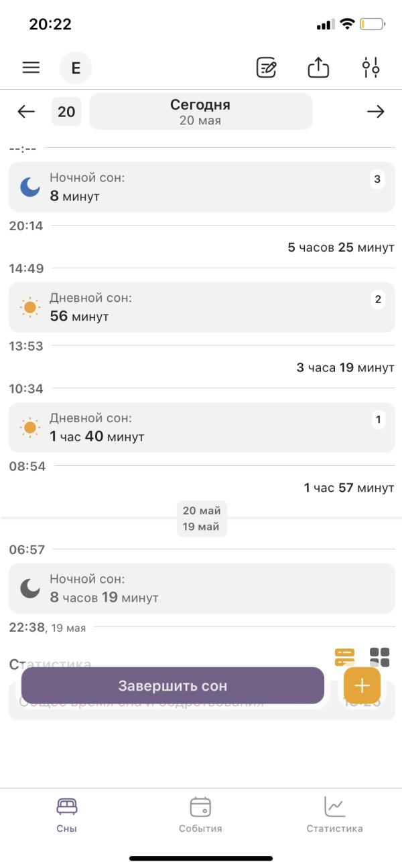The height and width of the screenshot is (868, 402).
Task: Open the sliders settings icon
Action: coord(371,68)
